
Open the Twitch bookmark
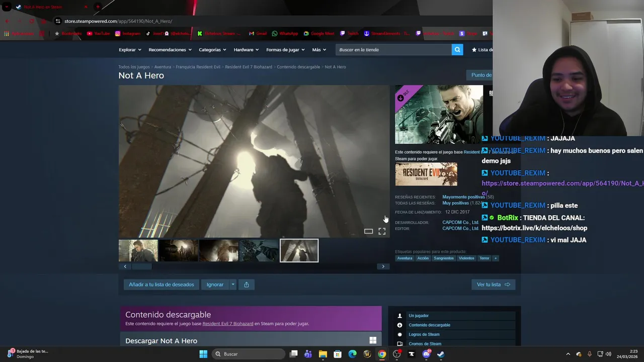(349, 34)
